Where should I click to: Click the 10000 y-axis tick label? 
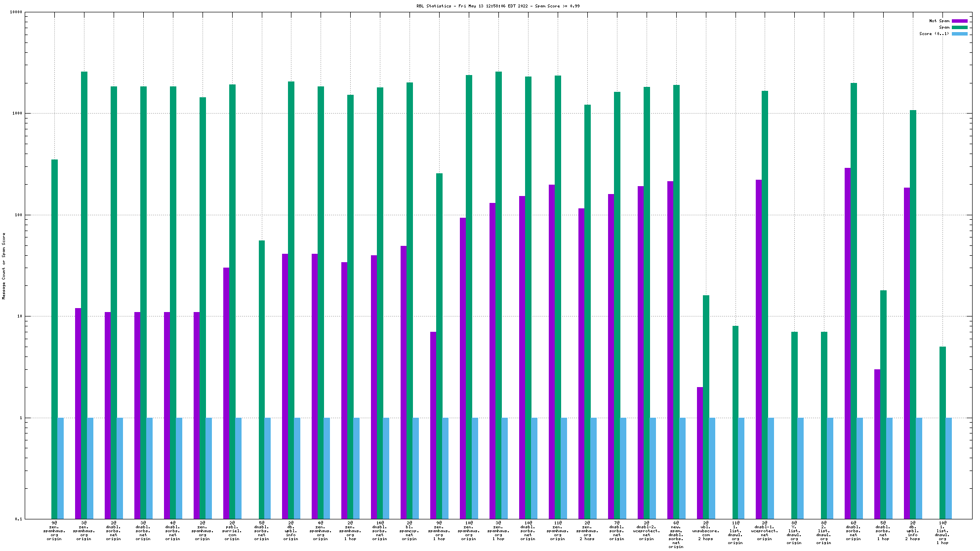16,12
